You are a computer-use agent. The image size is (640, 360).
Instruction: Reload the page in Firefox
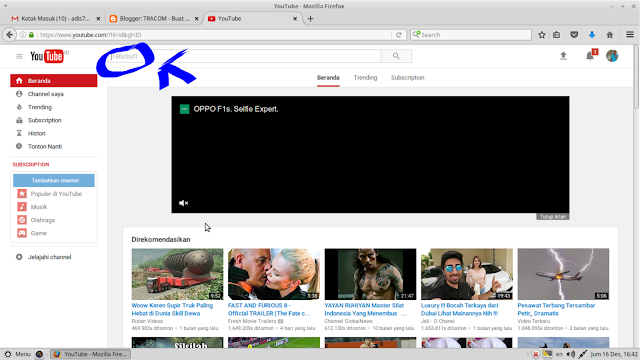399,35
